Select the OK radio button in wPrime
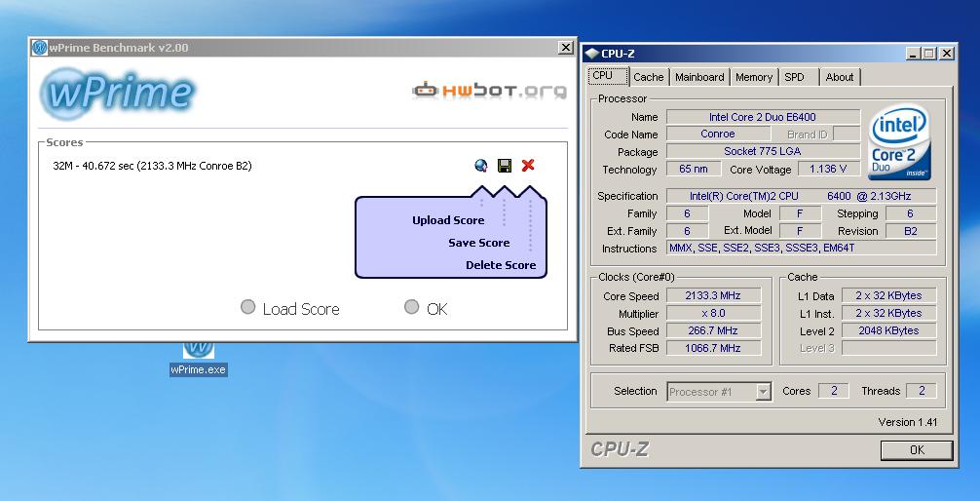980x501 pixels. pos(411,306)
